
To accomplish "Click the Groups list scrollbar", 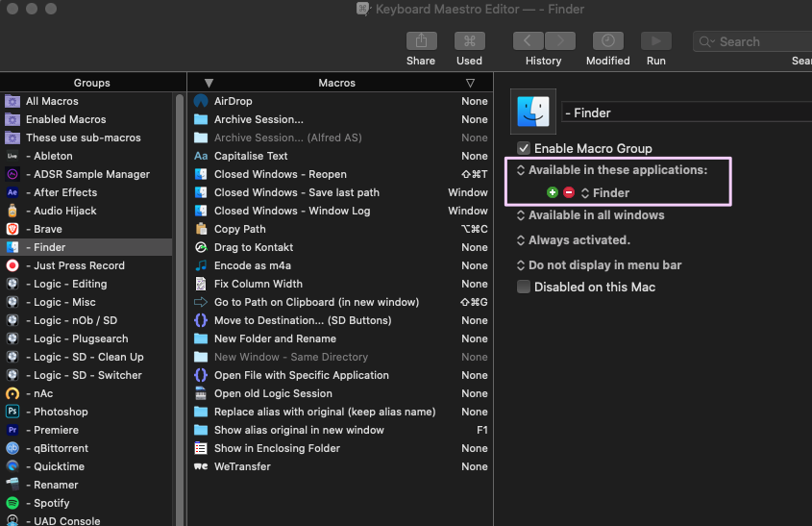I will point(180,310).
